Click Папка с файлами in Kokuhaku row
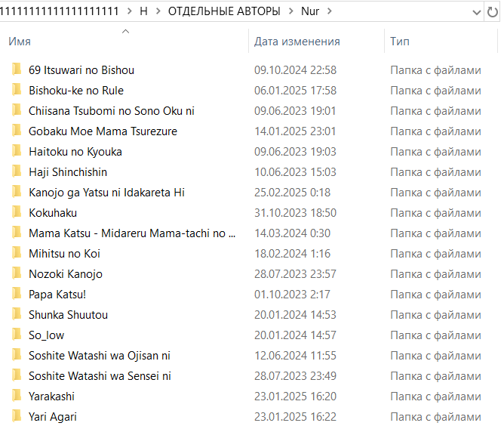This screenshot has width=504, height=429. (x=435, y=213)
